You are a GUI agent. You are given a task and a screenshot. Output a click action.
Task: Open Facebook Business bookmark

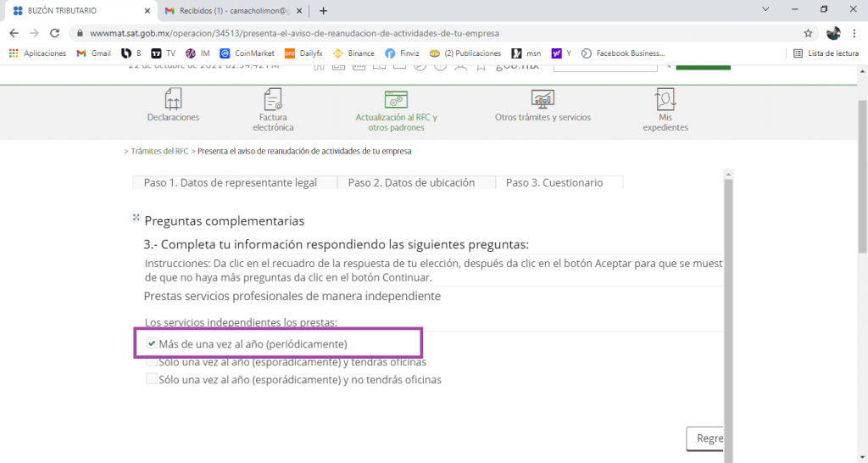tap(623, 53)
